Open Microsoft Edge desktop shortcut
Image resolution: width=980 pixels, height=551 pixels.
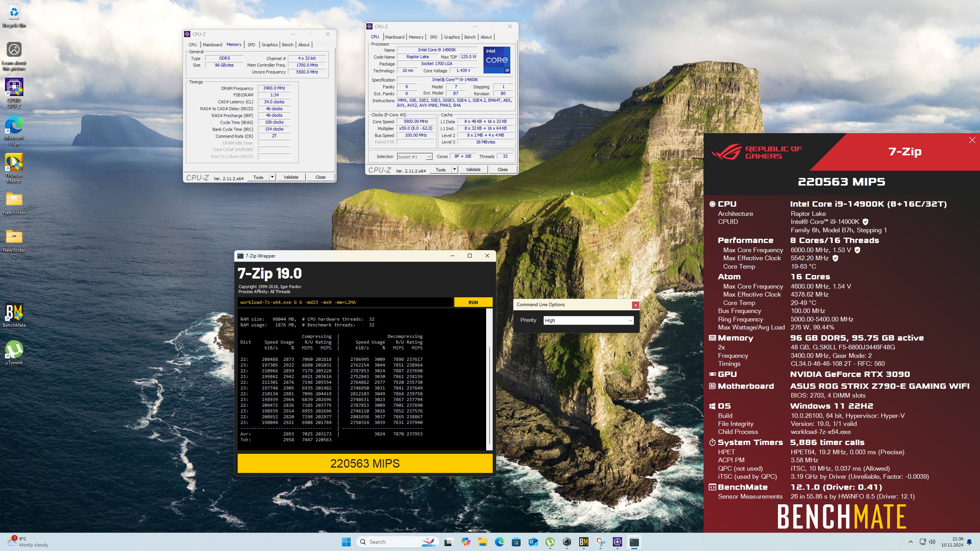(14, 130)
